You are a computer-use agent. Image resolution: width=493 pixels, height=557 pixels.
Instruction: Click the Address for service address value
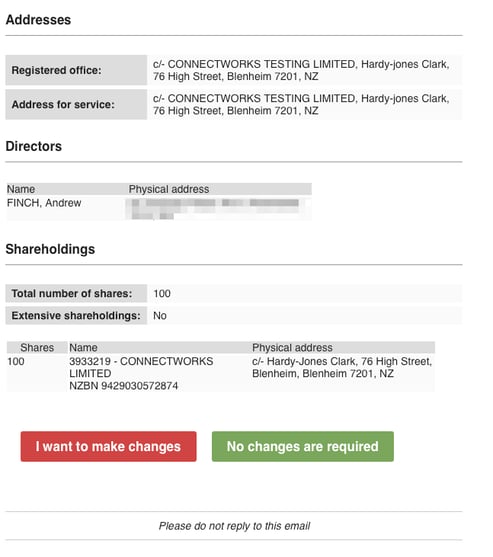click(301, 104)
